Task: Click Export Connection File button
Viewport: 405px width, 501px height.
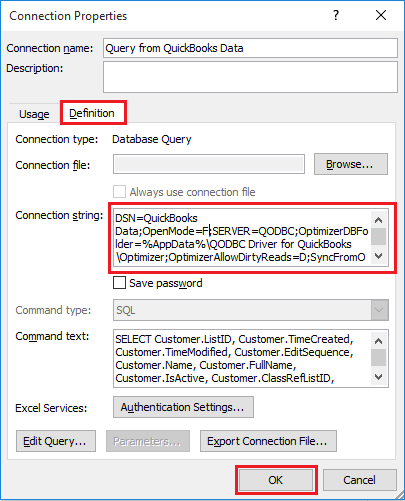Action: coord(268,441)
